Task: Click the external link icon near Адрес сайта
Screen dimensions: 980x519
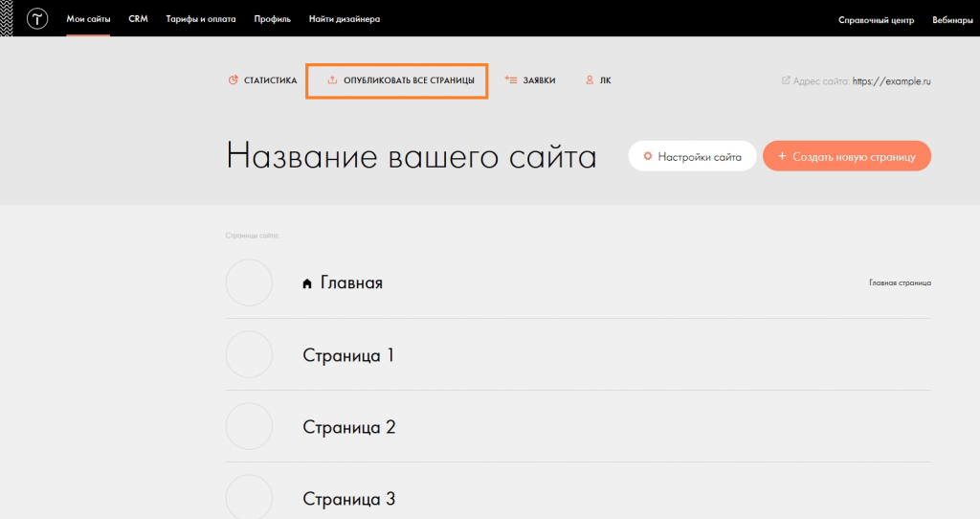Action: coord(786,80)
